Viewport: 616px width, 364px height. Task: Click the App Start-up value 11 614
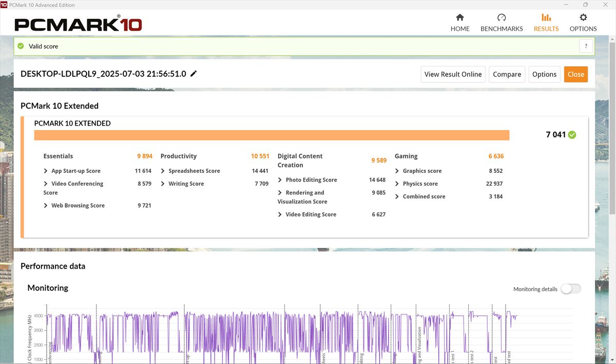143,171
